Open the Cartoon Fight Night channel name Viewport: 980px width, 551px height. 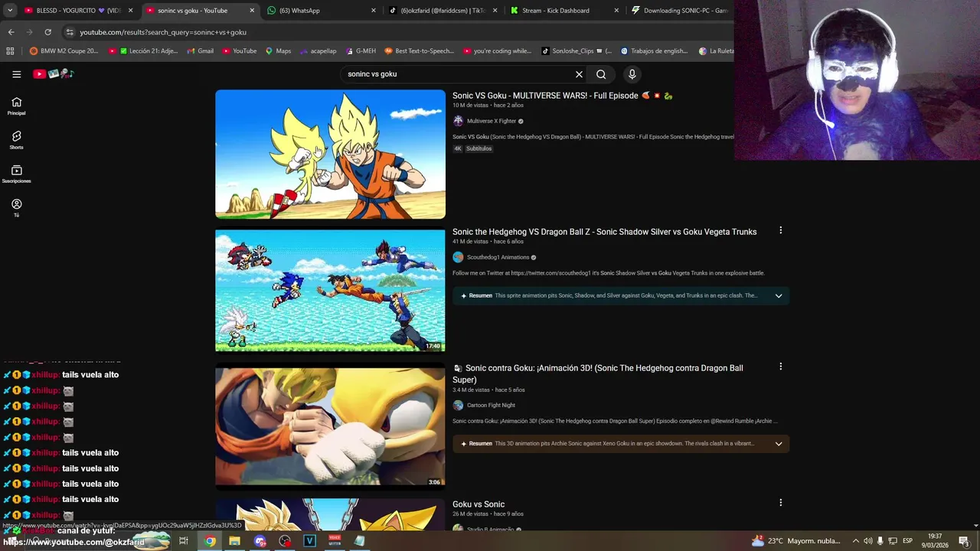pyautogui.click(x=491, y=405)
